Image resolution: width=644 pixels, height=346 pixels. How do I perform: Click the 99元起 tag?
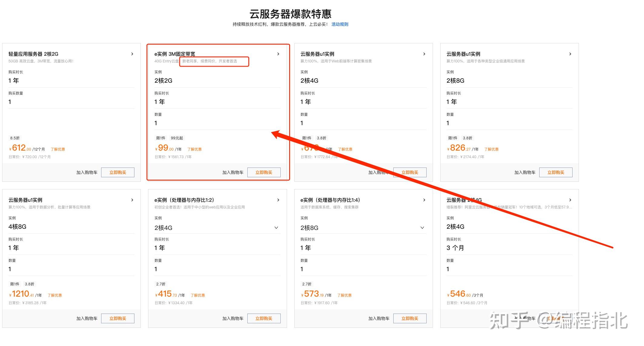(x=177, y=138)
